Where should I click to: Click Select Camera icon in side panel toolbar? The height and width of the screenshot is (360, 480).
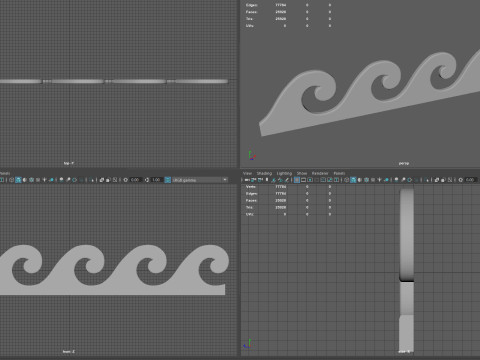[246, 180]
